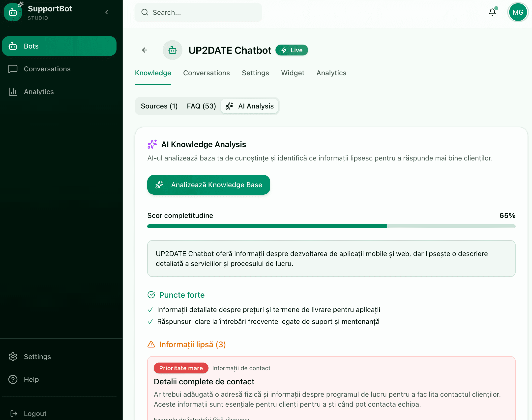Switch to the Widget tab
Screen dimensions: 532x420
[293, 73]
